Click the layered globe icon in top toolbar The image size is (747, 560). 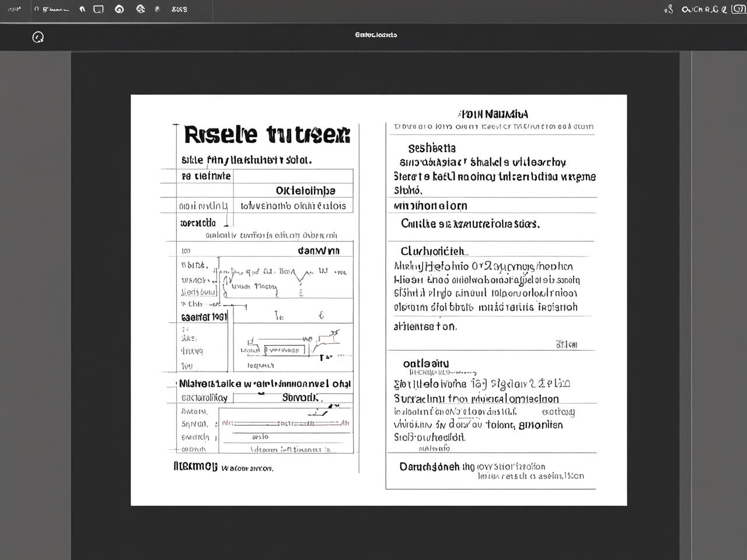pyautogui.click(x=140, y=9)
